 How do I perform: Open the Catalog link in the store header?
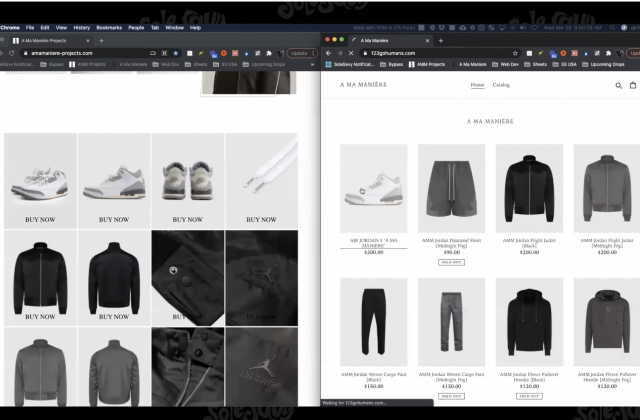click(x=501, y=85)
